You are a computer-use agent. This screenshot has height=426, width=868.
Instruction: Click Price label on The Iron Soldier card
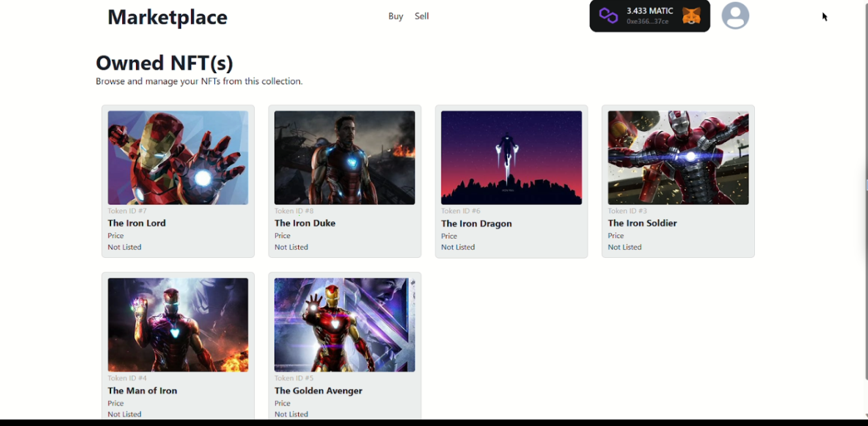(616, 236)
